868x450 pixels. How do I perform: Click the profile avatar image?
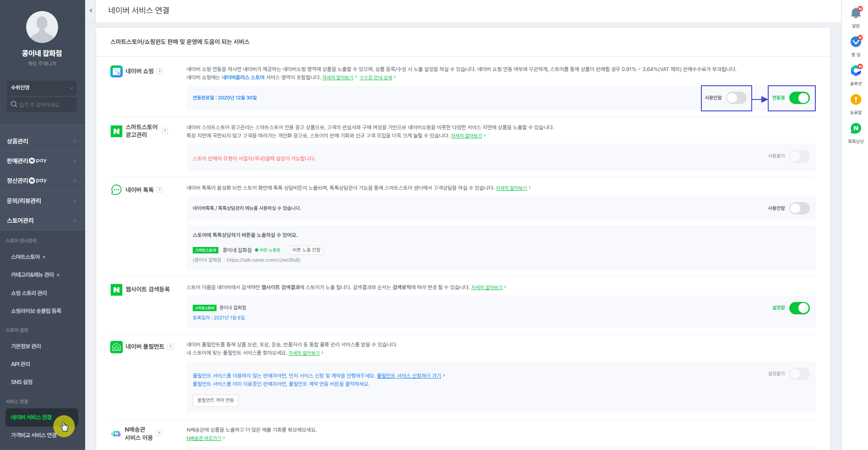[42, 27]
